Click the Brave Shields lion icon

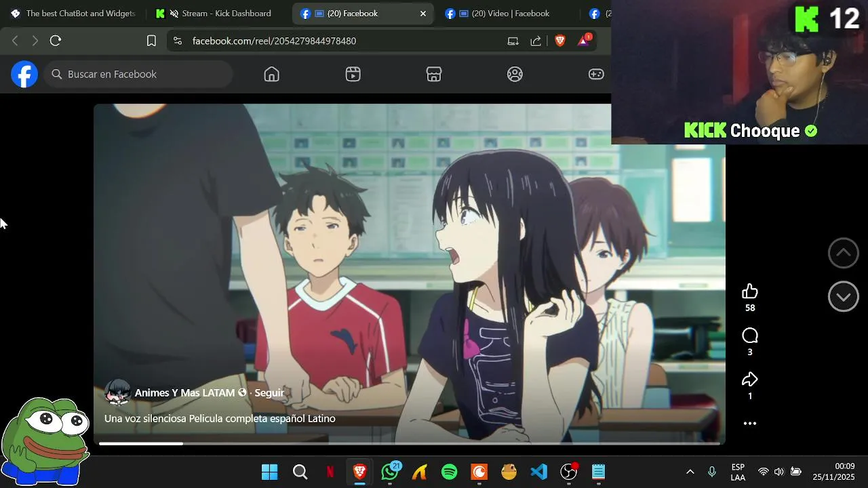559,41
